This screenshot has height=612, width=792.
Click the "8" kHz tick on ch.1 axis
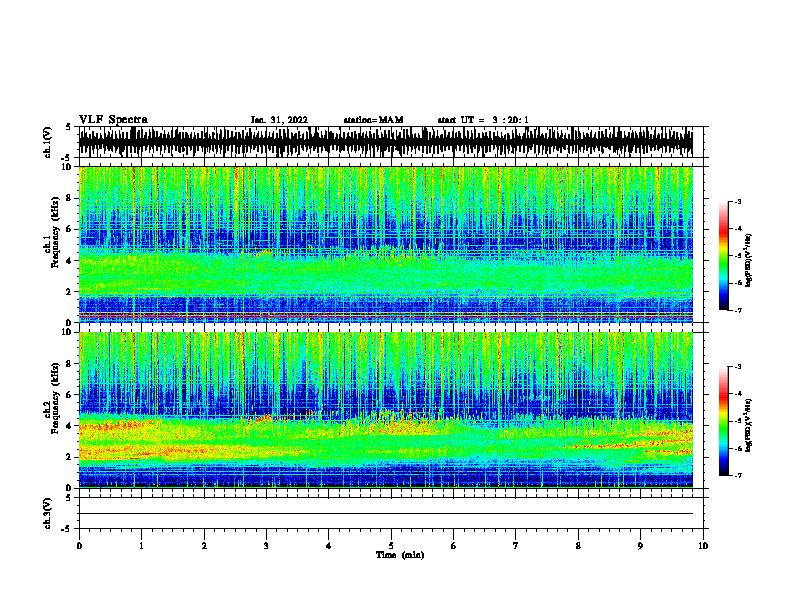tap(69, 198)
